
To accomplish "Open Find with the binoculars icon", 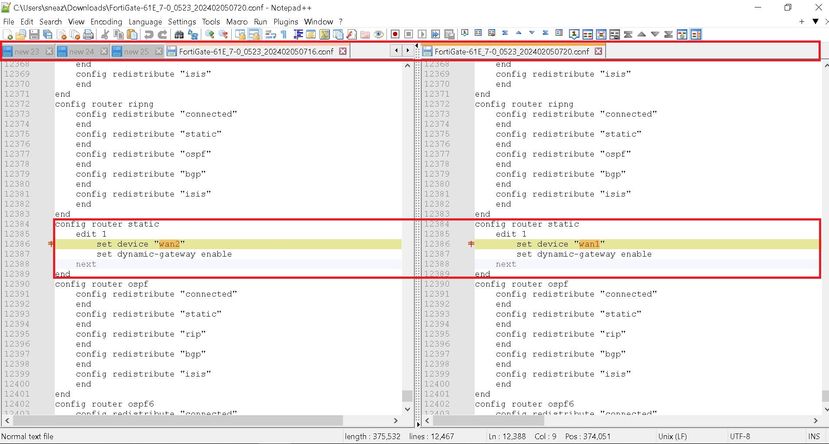I will pyautogui.click(x=179, y=34).
